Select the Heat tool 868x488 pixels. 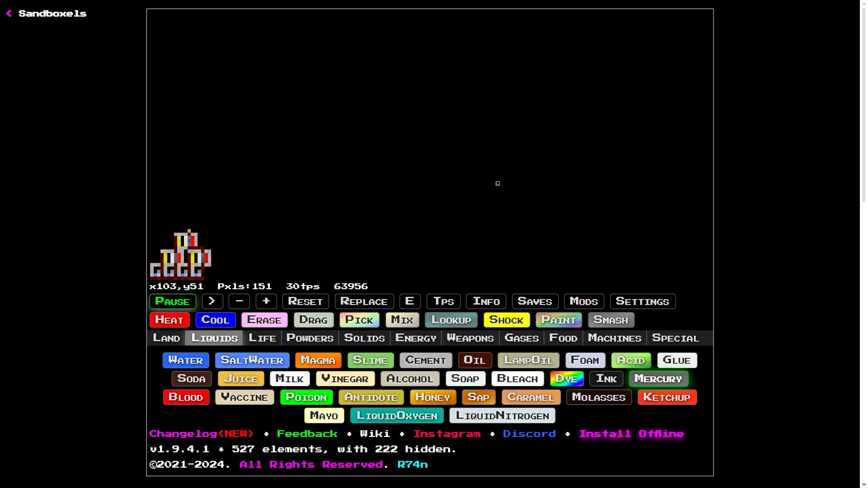[169, 320]
